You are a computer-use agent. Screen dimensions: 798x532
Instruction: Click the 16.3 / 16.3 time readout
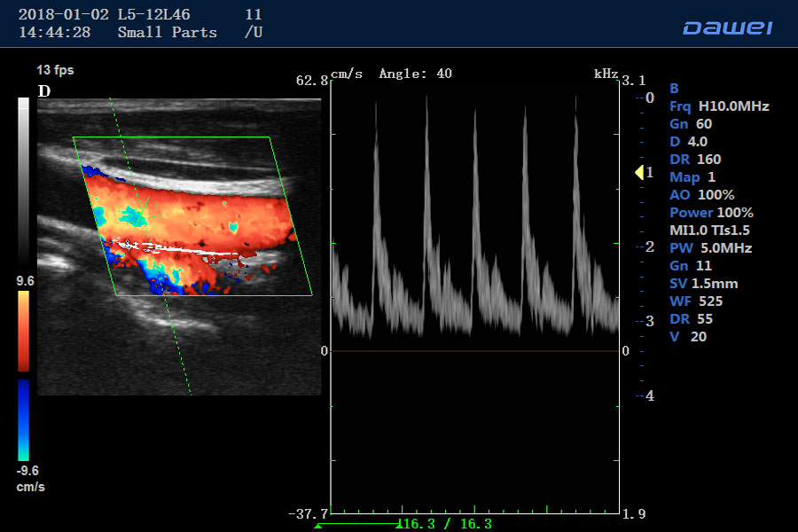point(447,524)
